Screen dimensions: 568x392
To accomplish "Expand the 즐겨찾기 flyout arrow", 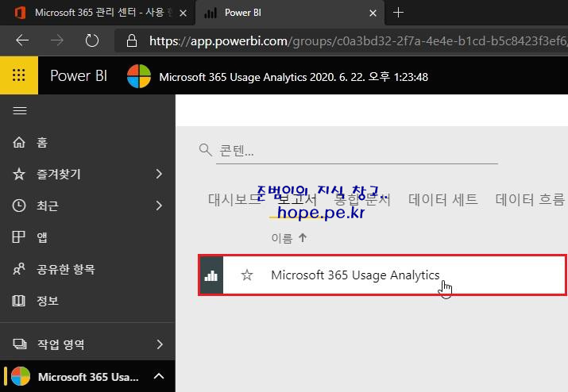I will pyautogui.click(x=159, y=174).
